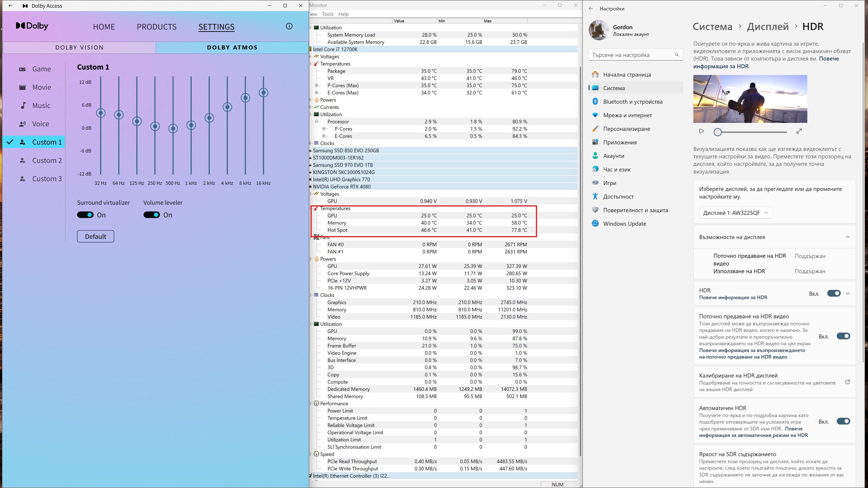Switch to the DOLBY VISION tab
This screenshot has width=868, height=488.
80,47
